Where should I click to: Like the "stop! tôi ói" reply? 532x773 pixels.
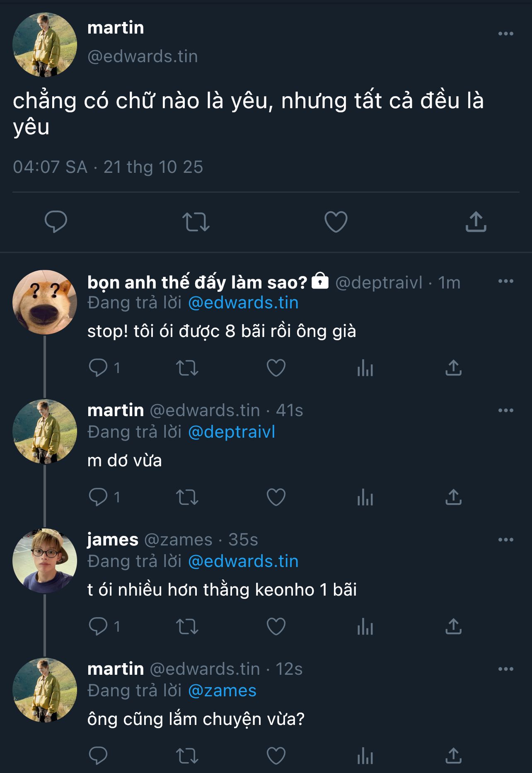tap(276, 368)
